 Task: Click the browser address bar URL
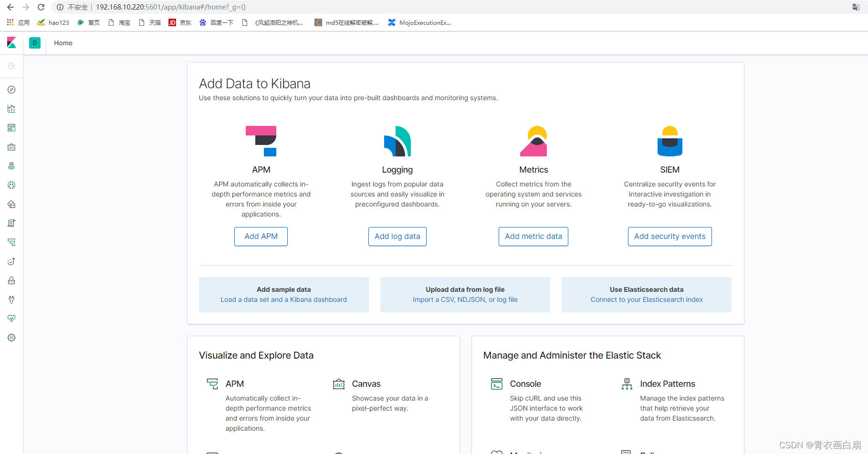[x=171, y=7]
